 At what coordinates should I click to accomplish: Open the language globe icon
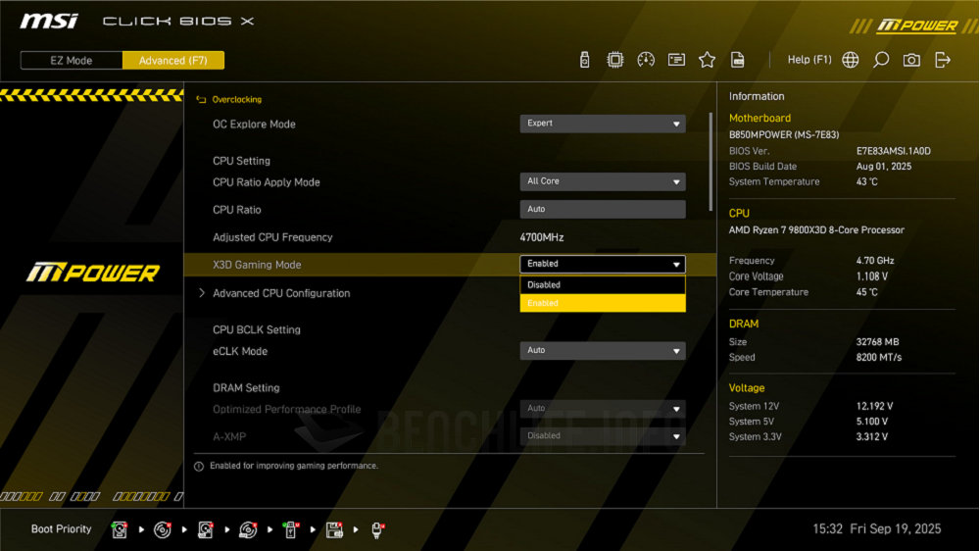click(x=850, y=60)
